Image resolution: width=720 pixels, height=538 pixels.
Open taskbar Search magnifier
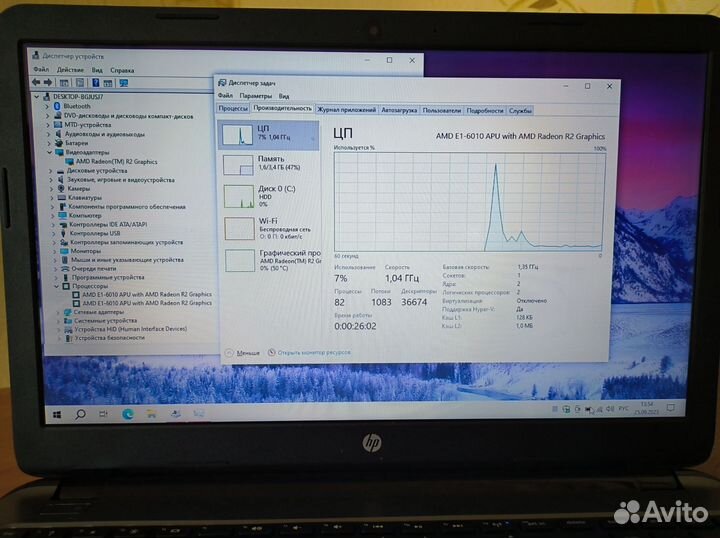(80, 415)
